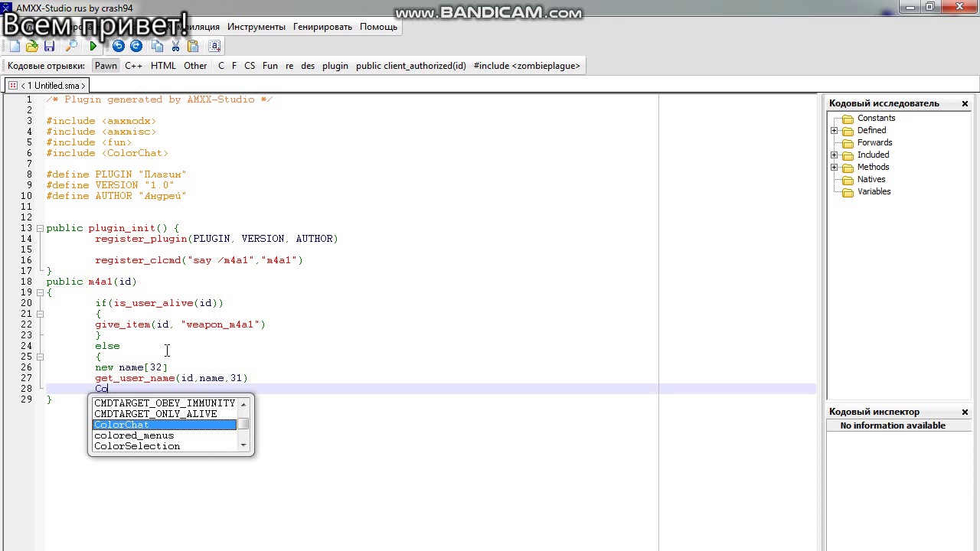The image size is (980, 551).
Task: Open the Forwards folder icon
Action: point(848,143)
